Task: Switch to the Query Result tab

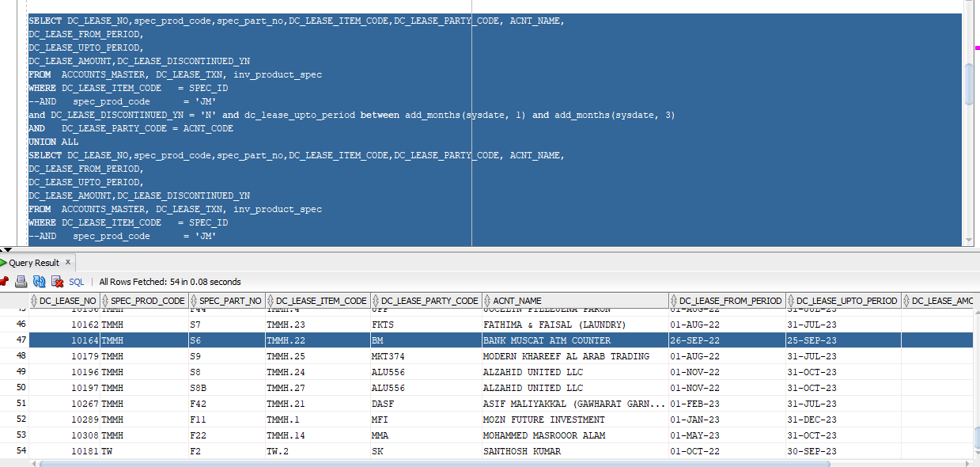Action: (x=36, y=262)
